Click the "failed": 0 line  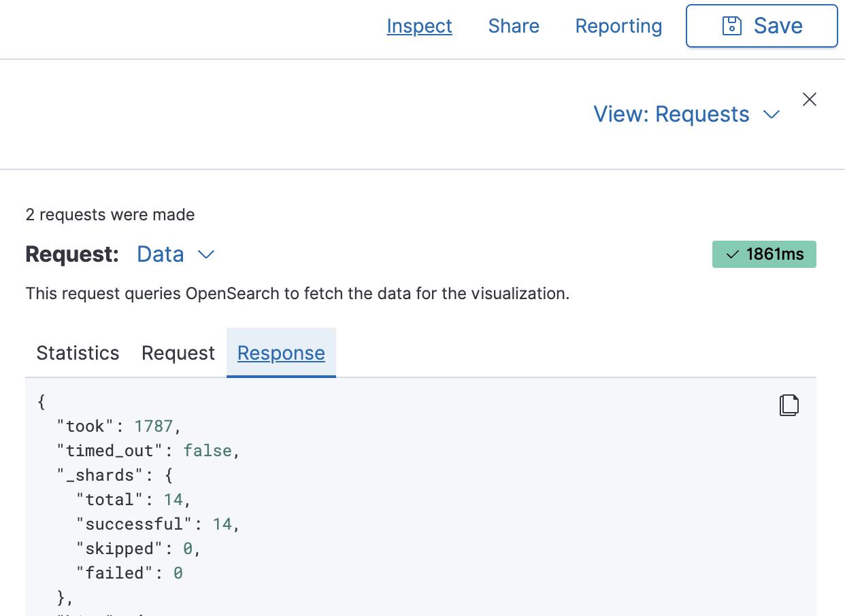(129, 573)
